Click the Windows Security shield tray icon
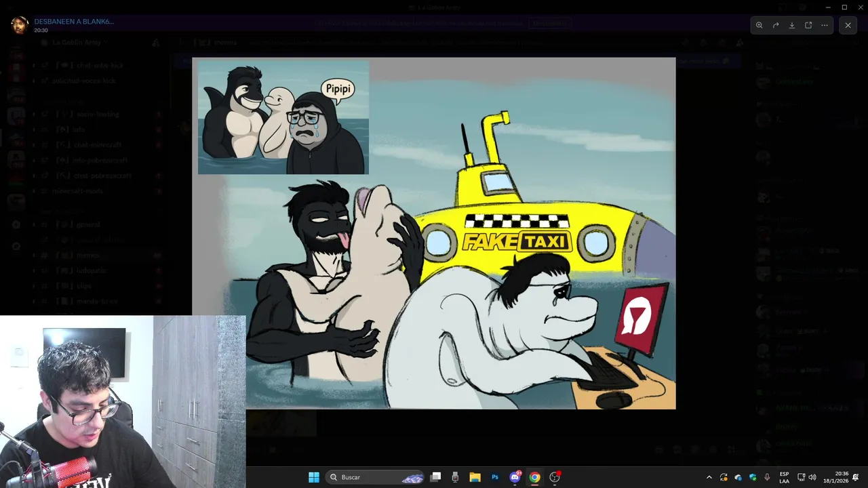 pyautogui.click(x=753, y=477)
